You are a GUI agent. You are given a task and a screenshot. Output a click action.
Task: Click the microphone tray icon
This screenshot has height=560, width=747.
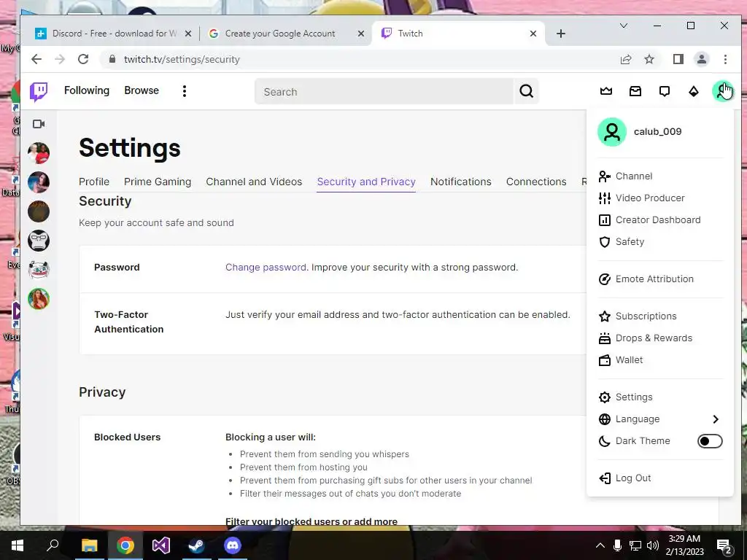point(617,545)
